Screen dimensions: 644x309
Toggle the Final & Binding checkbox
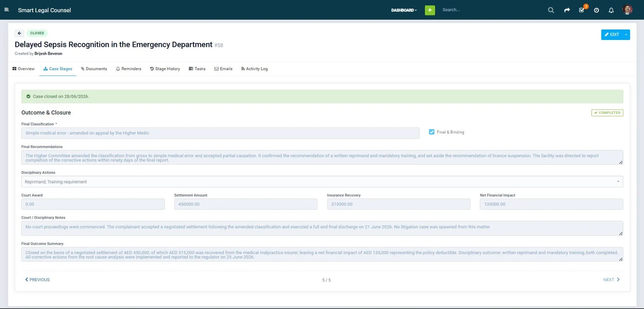pyautogui.click(x=431, y=132)
